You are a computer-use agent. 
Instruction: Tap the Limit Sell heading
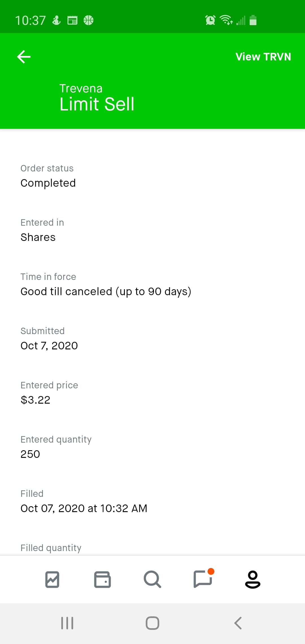(x=97, y=104)
